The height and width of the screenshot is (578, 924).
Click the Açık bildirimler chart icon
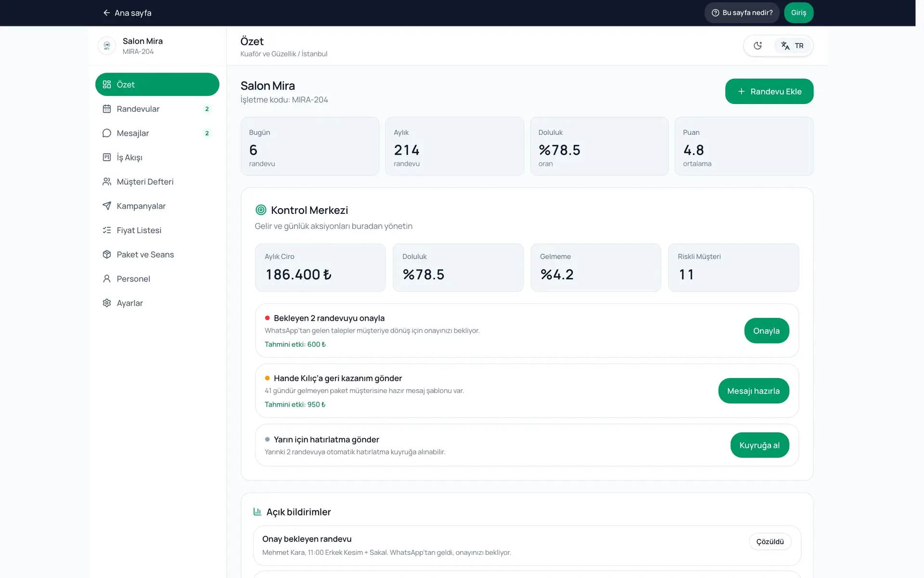click(257, 512)
